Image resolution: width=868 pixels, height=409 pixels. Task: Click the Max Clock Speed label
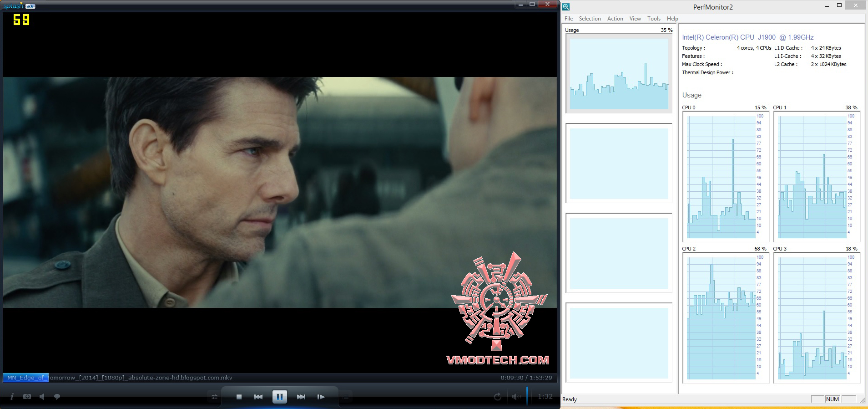click(702, 64)
